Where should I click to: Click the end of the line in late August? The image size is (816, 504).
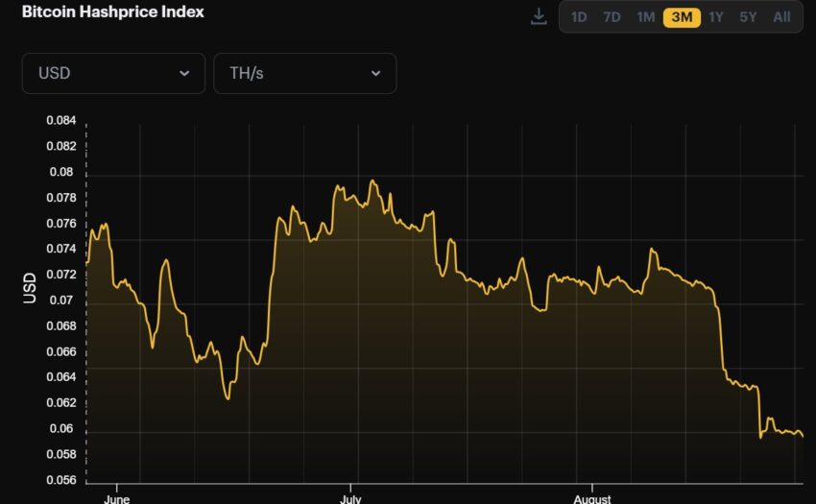click(802, 436)
